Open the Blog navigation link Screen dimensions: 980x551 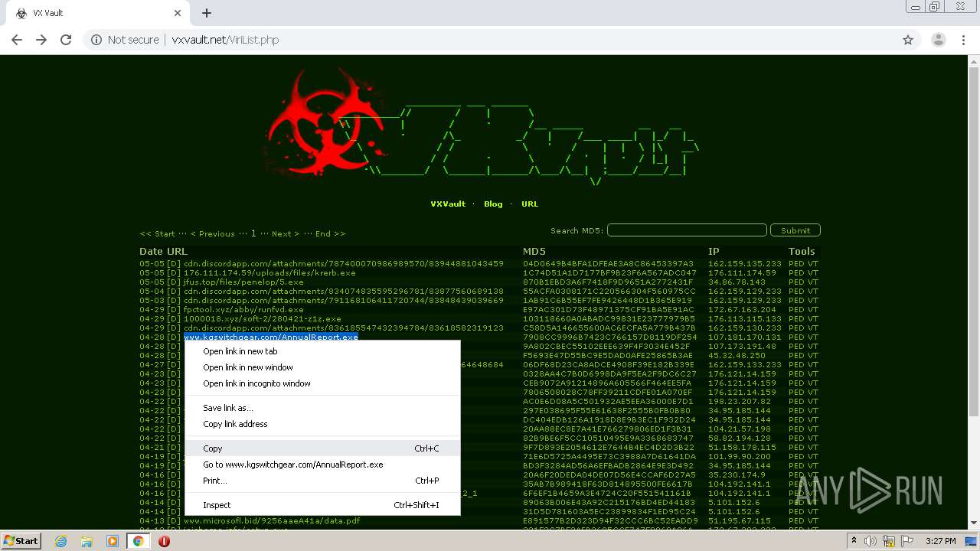tap(493, 204)
